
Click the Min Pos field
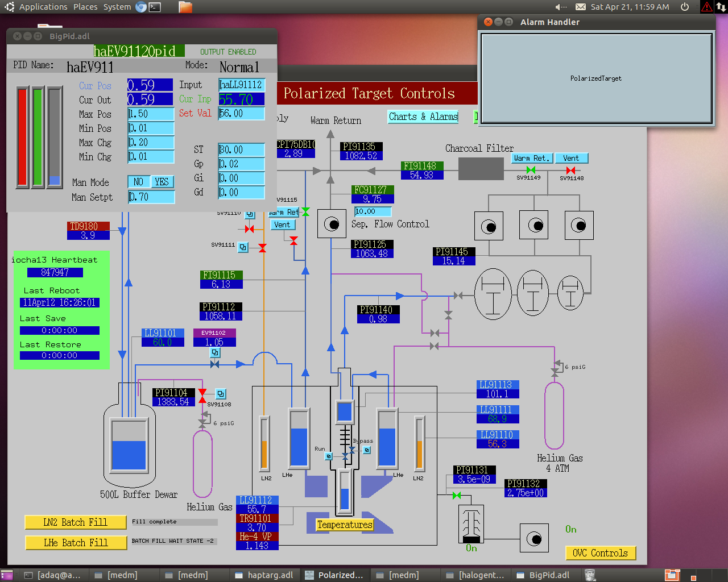(151, 128)
